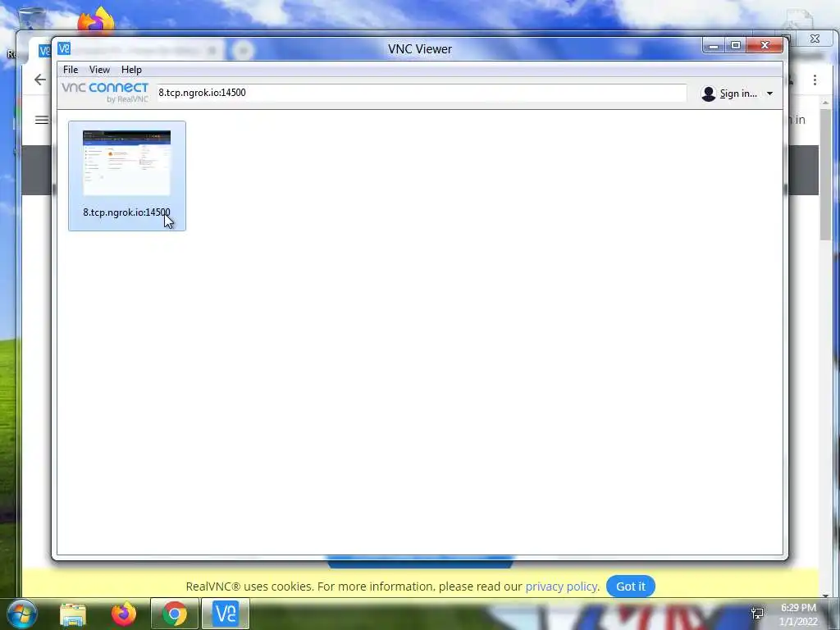Open the File menu in VNC Viewer
Viewport: 840px width, 630px height.
tap(71, 70)
